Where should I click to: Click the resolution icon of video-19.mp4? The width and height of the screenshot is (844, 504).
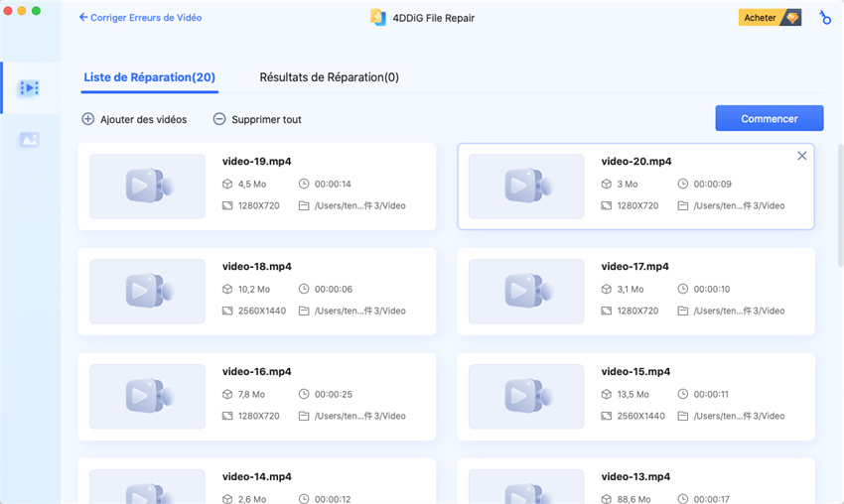[227, 205]
